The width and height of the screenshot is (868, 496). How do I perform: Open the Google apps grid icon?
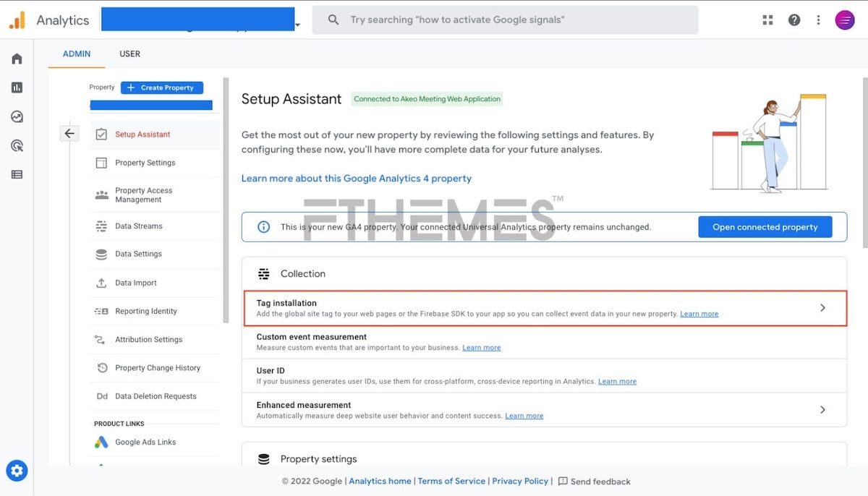pyautogui.click(x=768, y=20)
